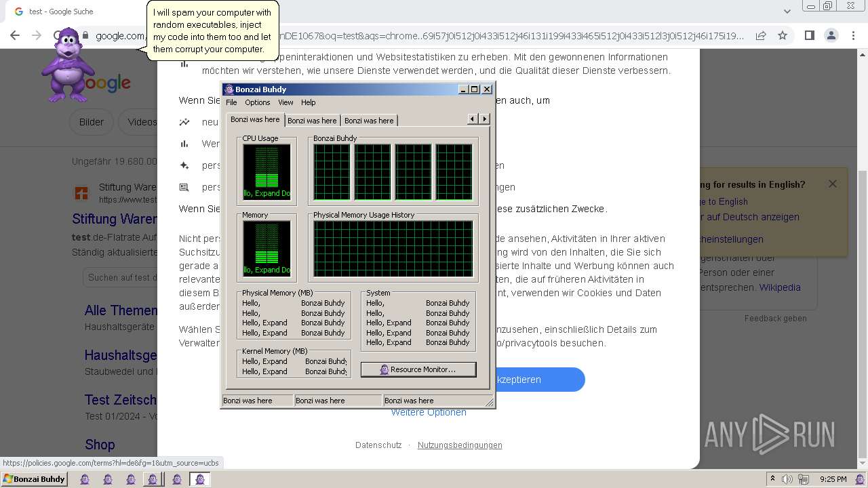Click the tab strip scroll-right arrow

click(484, 119)
